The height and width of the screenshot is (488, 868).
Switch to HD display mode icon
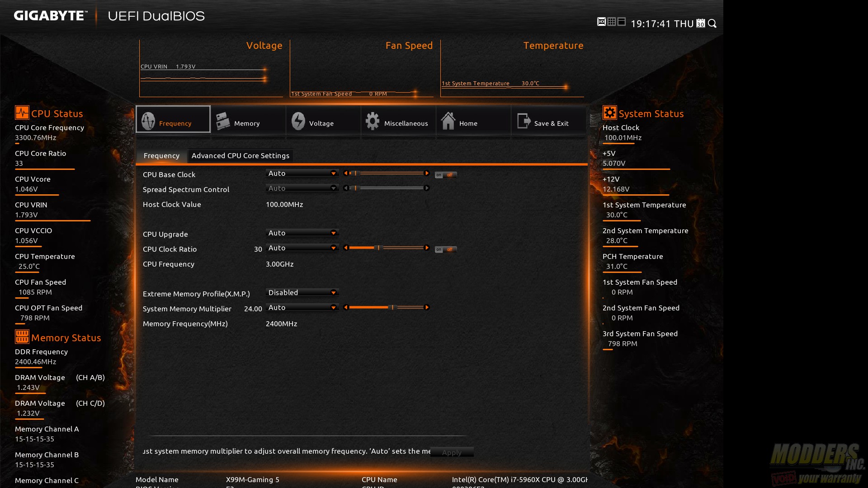[x=601, y=22]
